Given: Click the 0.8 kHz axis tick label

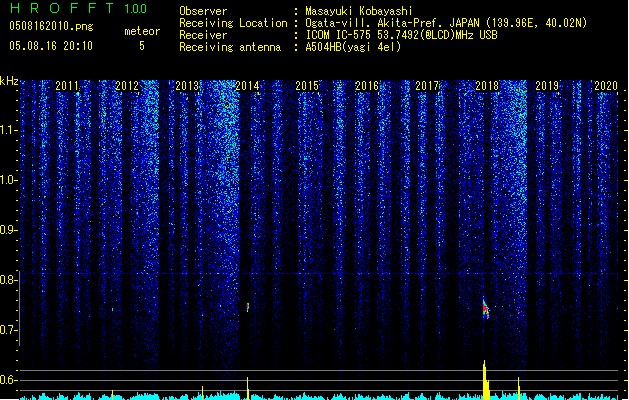Looking at the screenshot, I should click(x=8, y=280).
